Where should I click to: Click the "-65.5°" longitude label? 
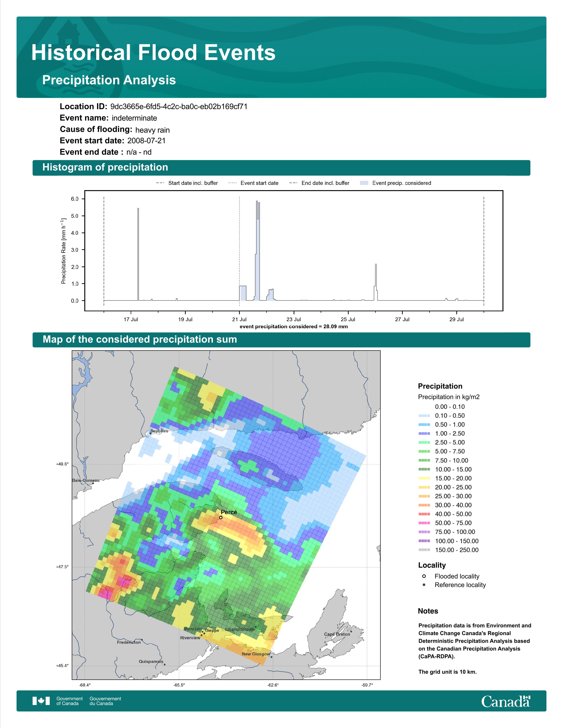179,685
